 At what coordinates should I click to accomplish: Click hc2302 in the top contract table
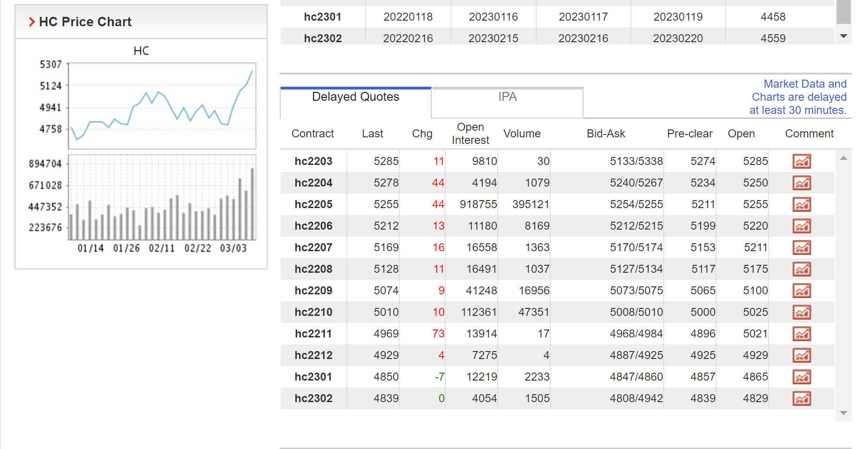tap(323, 38)
